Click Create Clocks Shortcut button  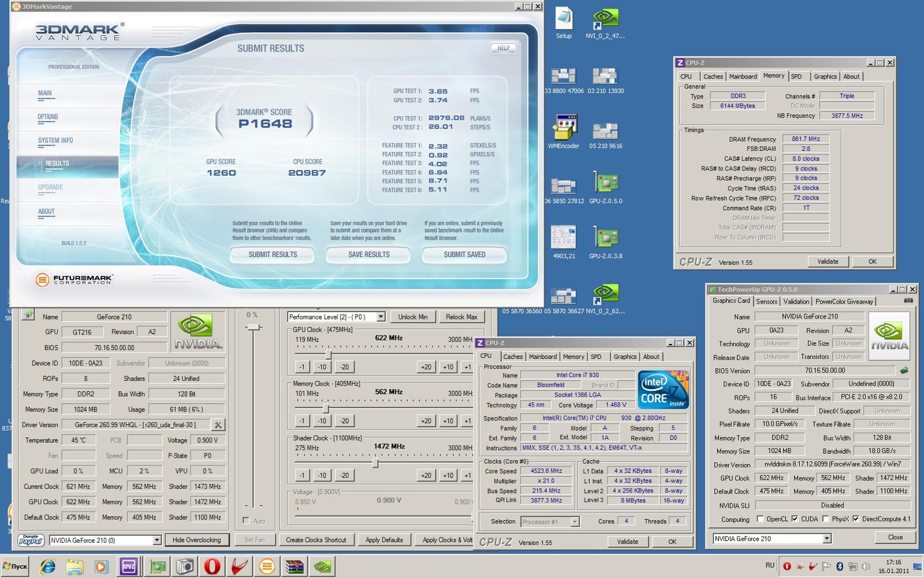[x=316, y=540]
